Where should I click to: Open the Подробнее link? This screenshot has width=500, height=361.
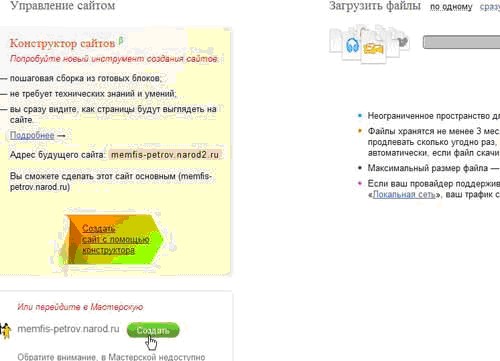coord(32,135)
